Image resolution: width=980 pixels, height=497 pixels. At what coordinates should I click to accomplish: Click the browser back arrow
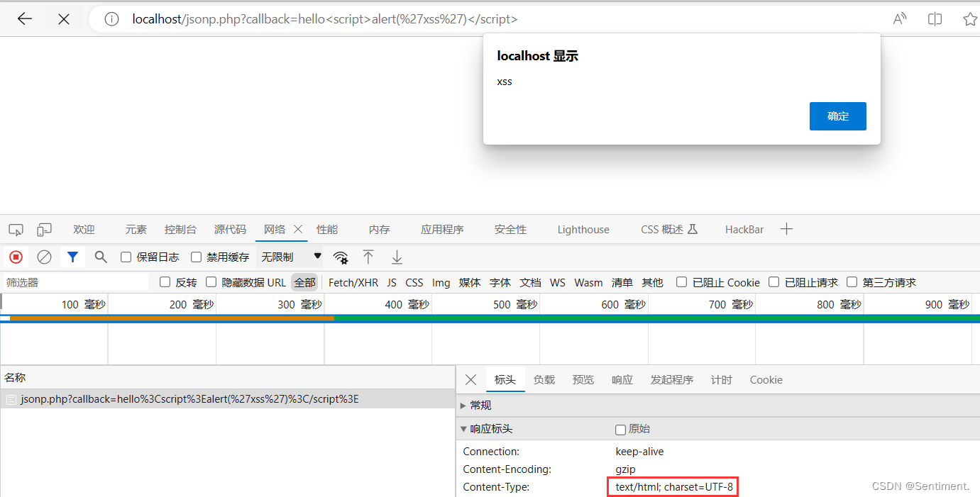click(x=25, y=19)
